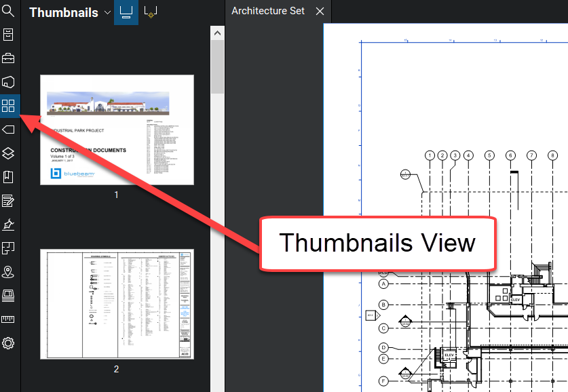Open the Markups list panel
The image size is (568, 392).
[x=7, y=201]
